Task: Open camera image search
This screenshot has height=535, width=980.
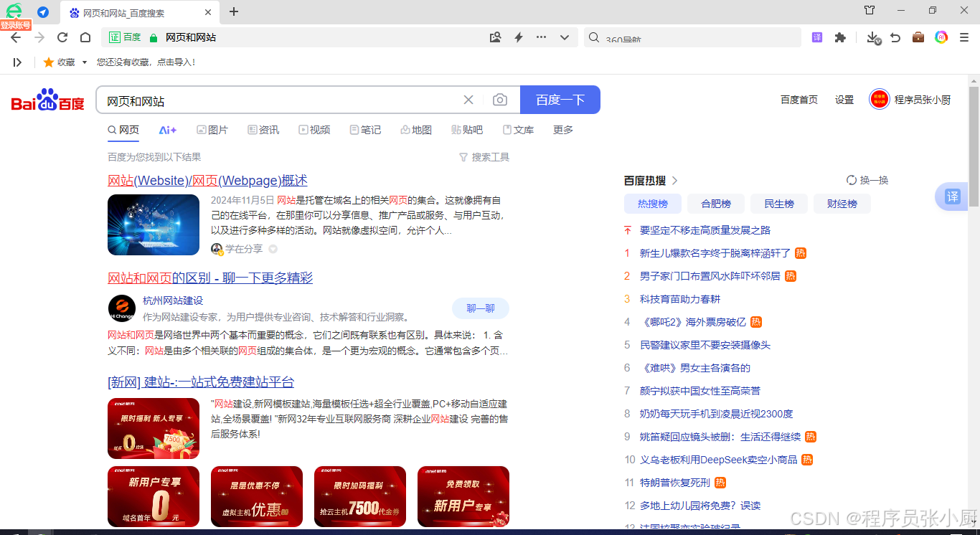Action: [500, 100]
